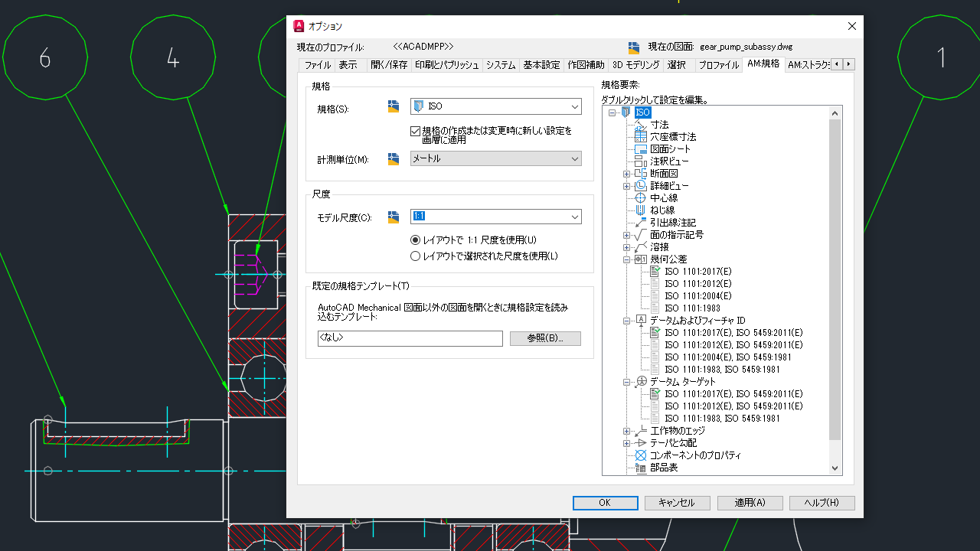
Task: Expand the テーパと勾配 tree node
Action: coord(627,443)
